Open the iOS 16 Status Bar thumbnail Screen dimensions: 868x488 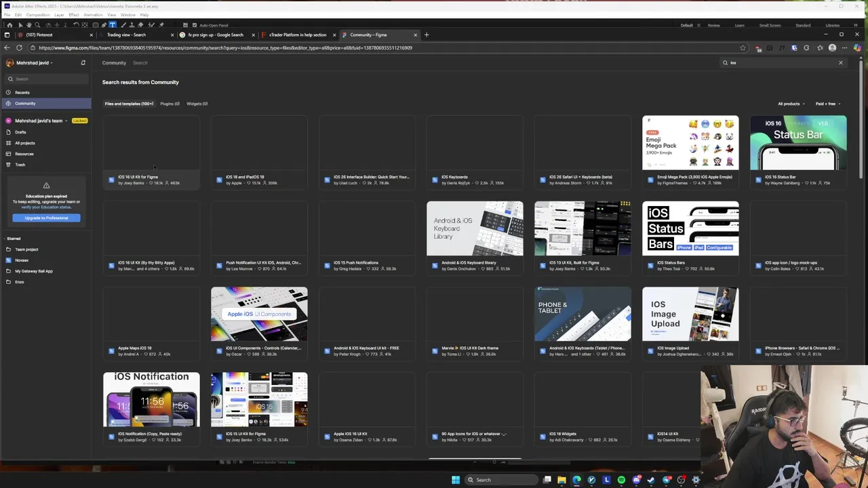[x=798, y=143]
